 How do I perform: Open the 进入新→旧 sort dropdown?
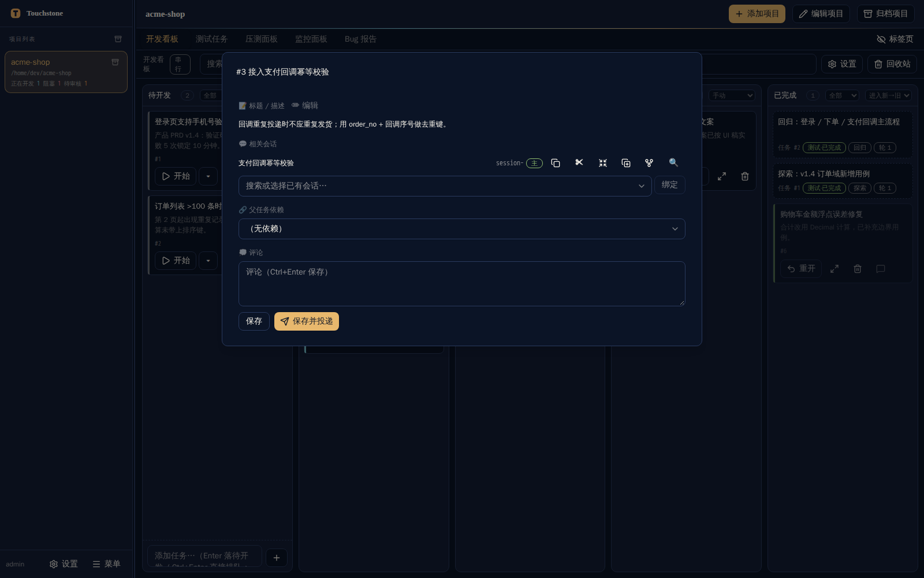[x=888, y=95]
